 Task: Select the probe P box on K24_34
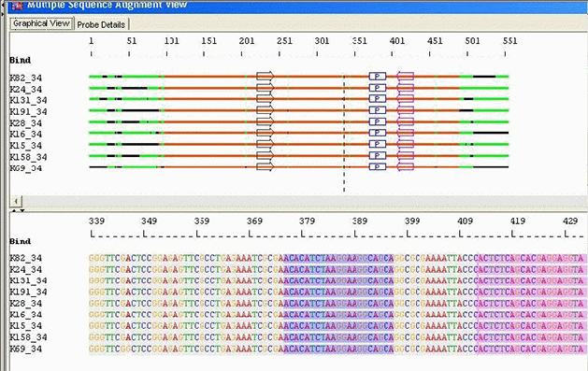[378, 88]
